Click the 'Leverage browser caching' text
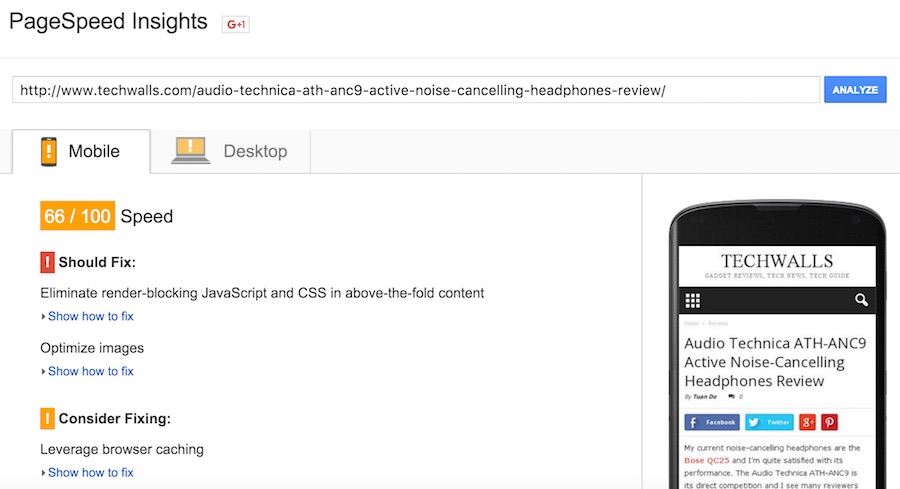The height and width of the screenshot is (489, 900). pos(122,449)
